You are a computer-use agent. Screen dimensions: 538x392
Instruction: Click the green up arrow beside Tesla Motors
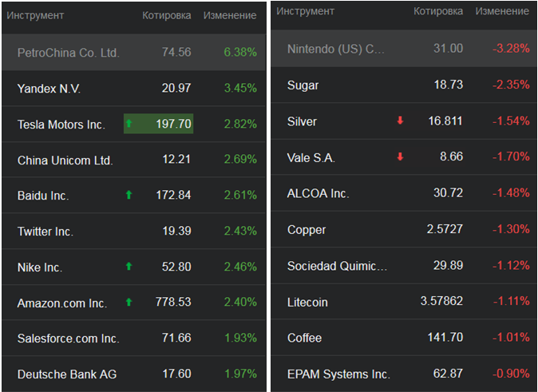click(x=129, y=124)
